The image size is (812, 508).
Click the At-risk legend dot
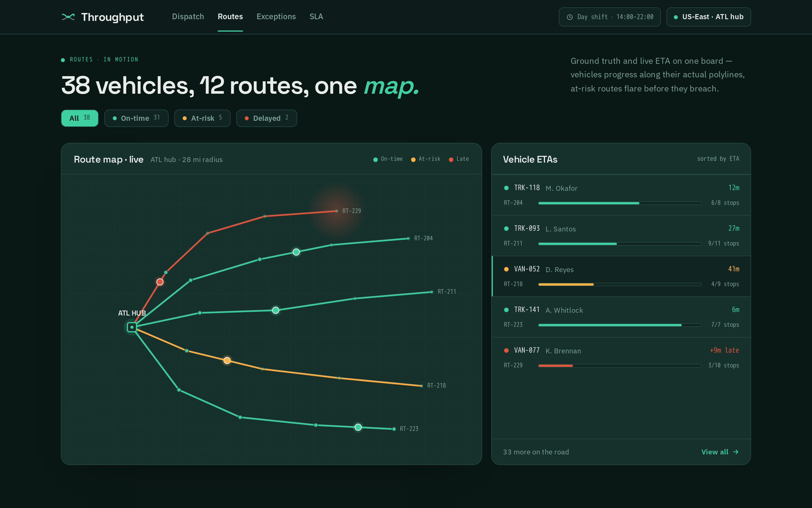413,159
